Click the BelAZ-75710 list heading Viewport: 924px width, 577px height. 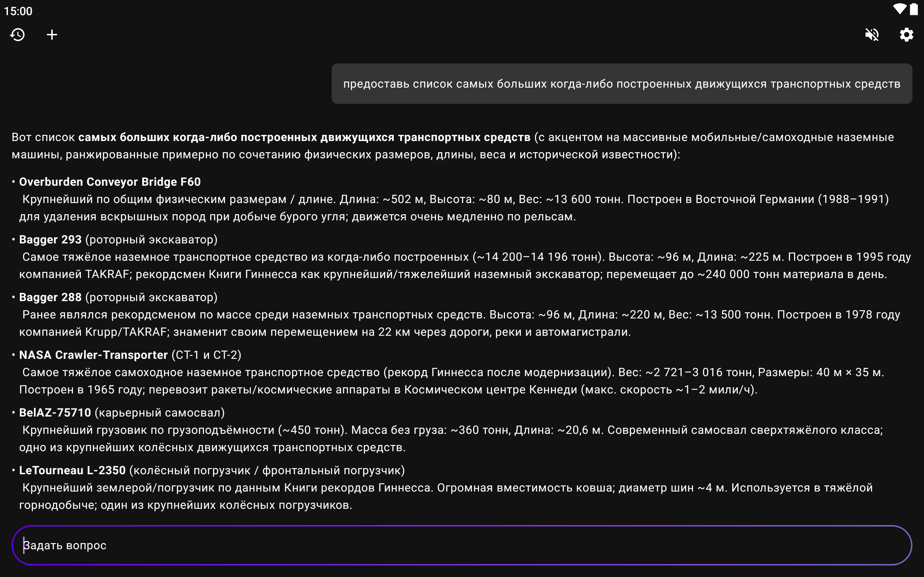pyautogui.click(x=55, y=413)
